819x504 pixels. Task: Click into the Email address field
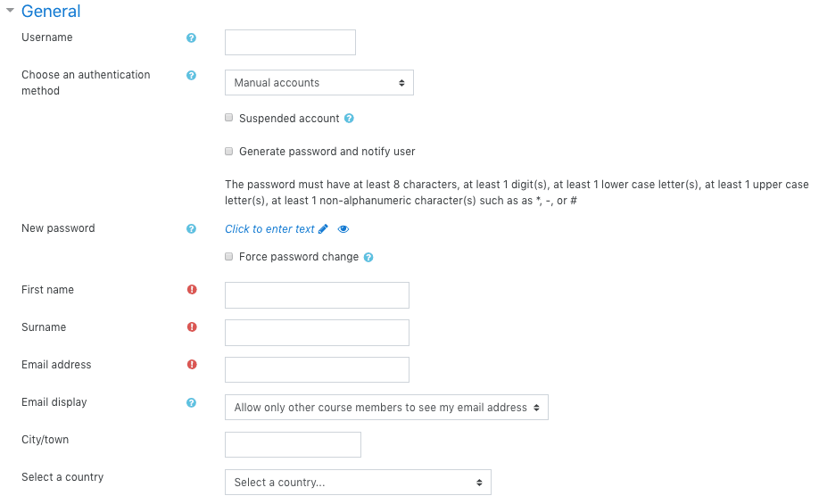(x=317, y=370)
